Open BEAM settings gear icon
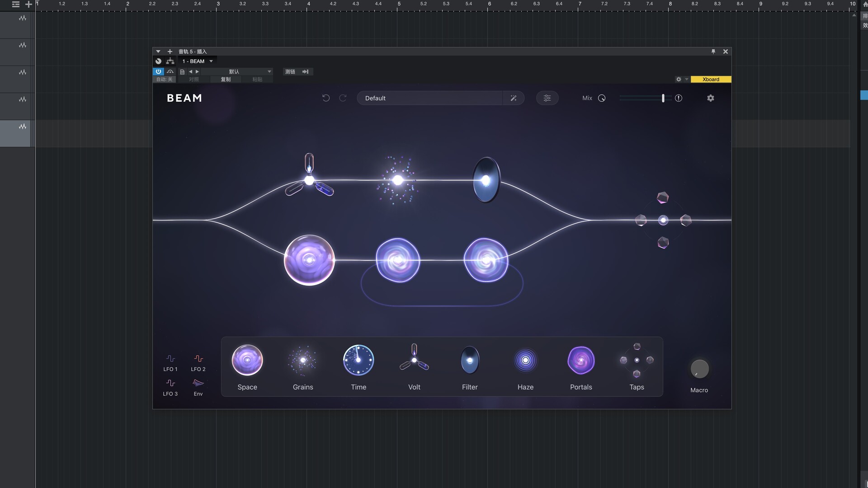This screenshot has width=868, height=488. 710,98
